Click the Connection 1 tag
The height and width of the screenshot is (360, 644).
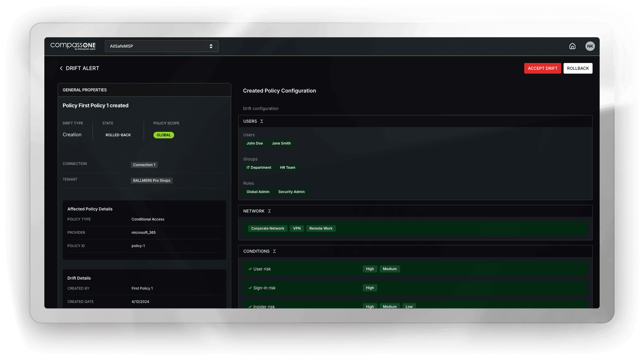pos(144,165)
